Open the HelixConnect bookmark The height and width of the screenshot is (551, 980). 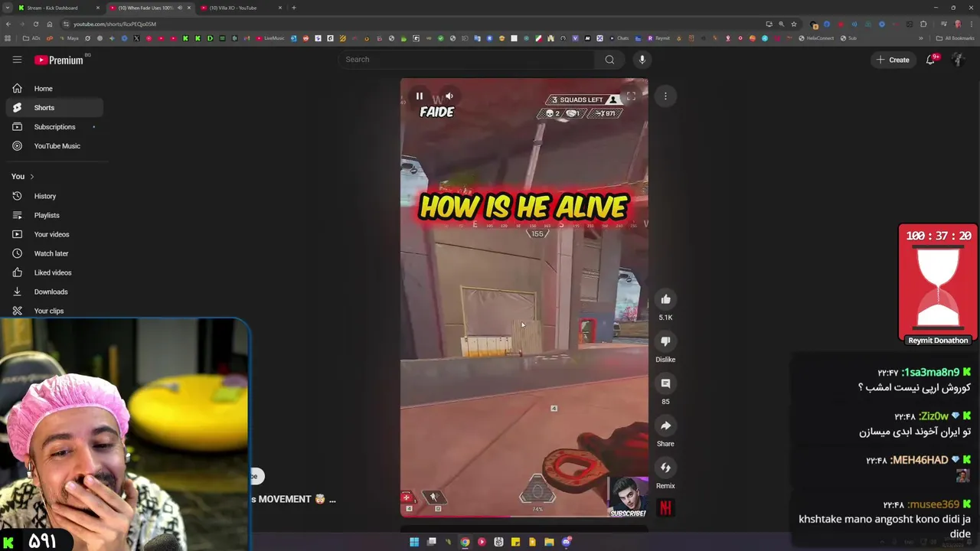pos(816,38)
